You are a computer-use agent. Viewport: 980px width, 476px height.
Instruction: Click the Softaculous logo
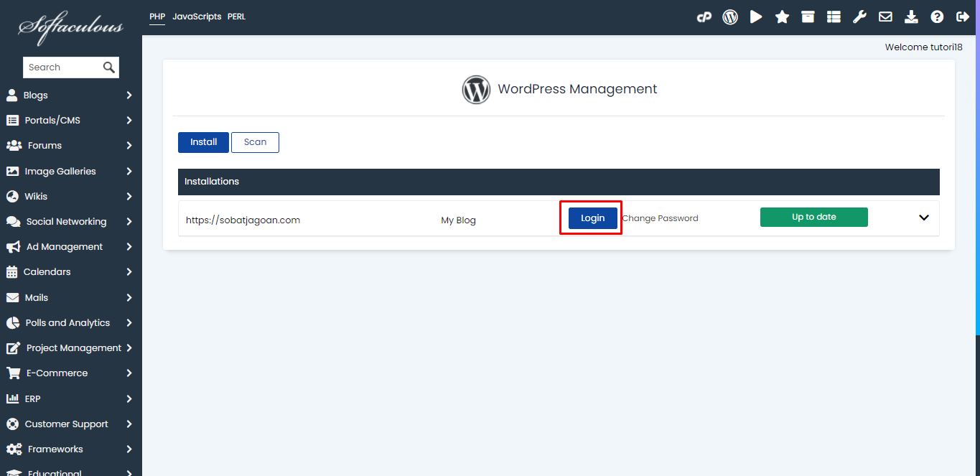coord(70,27)
